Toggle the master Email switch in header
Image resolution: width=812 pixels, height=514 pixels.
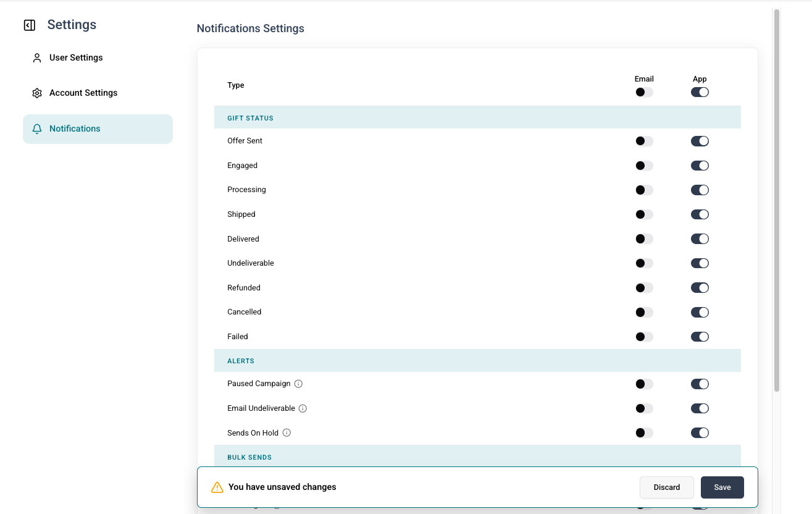(644, 92)
